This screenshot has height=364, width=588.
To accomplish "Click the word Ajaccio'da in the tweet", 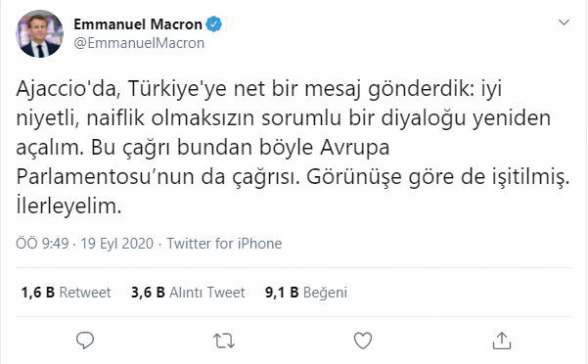I will point(68,89).
